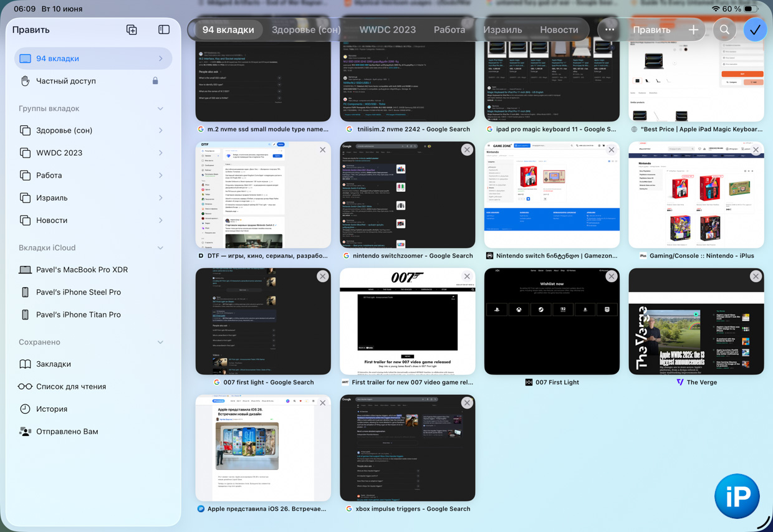Collapse the Сохранено section

[160, 342]
